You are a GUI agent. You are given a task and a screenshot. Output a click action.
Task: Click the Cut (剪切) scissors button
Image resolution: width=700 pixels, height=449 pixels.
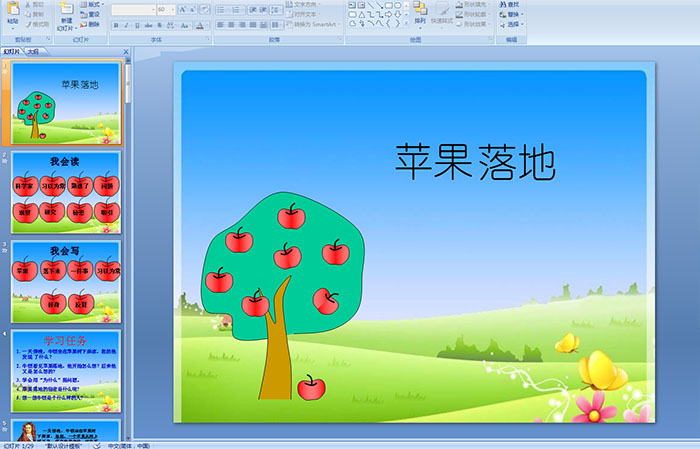click(35, 4)
